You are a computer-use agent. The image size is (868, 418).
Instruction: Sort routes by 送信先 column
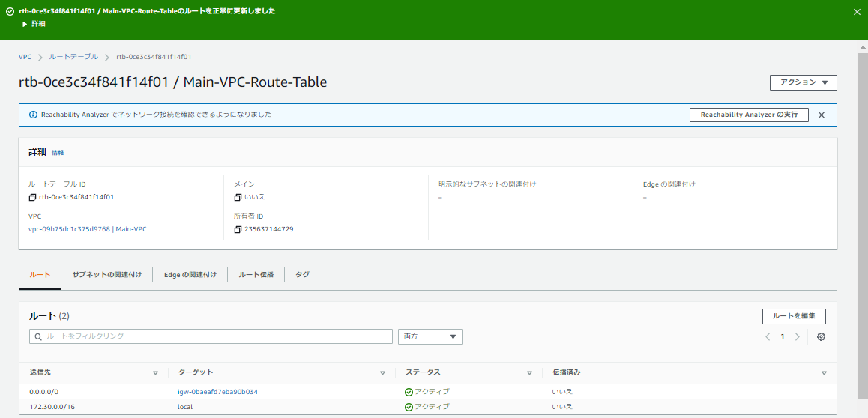tap(155, 372)
